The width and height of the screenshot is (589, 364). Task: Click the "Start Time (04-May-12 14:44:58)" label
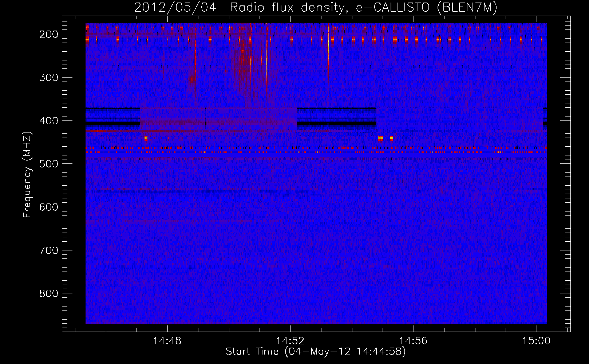315,352
